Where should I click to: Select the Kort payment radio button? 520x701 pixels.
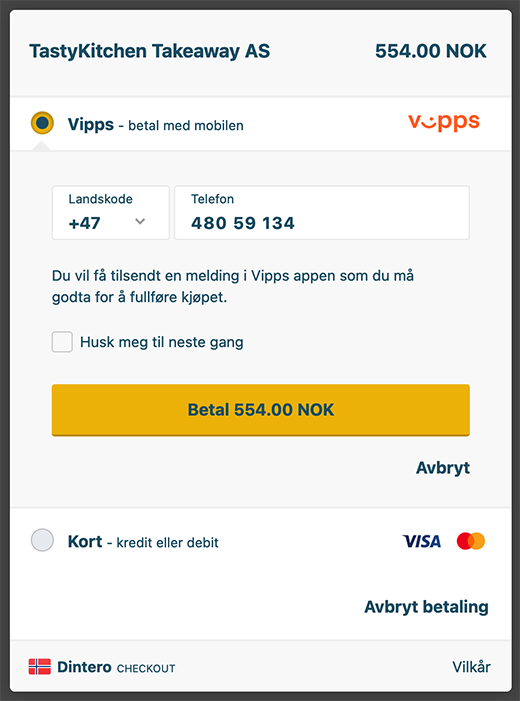pyautogui.click(x=42, y=540)
